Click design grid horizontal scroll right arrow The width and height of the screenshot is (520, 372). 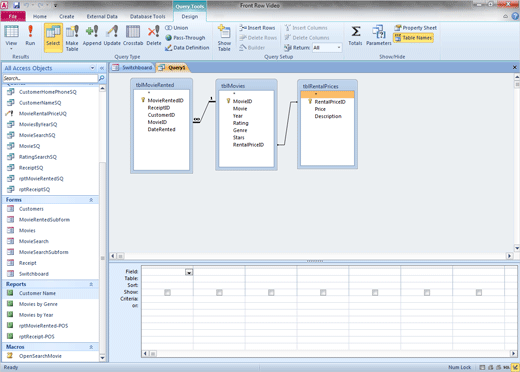[x=513, y=353]
